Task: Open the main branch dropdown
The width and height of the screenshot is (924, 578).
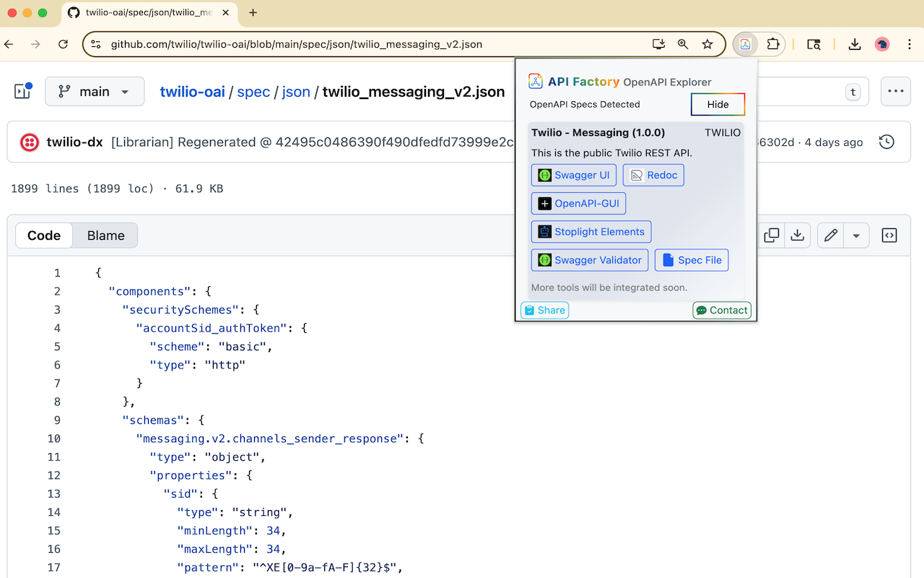Action: (x=95, y=91)
